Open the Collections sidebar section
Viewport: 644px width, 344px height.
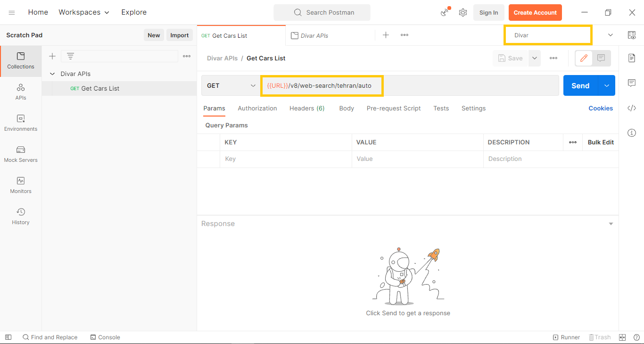(21, 61)
